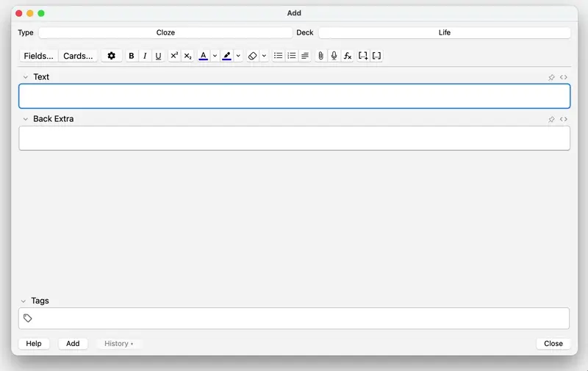Collapse the Text field

pos(26,77)
